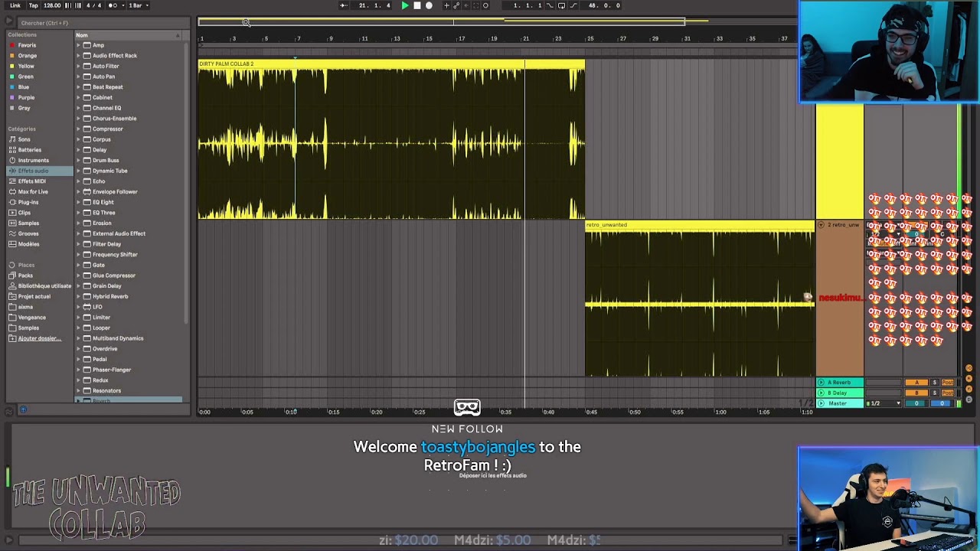The width and height of the screenshot is (980, 551).
Task: Toggle the Automation Arm icon
Action: (x=456, y=5)
